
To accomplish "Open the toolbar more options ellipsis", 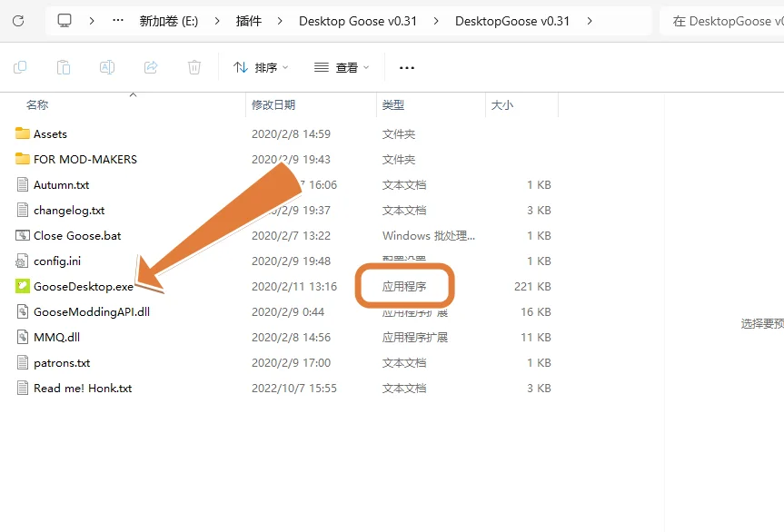I will click(x=406, y=67).
